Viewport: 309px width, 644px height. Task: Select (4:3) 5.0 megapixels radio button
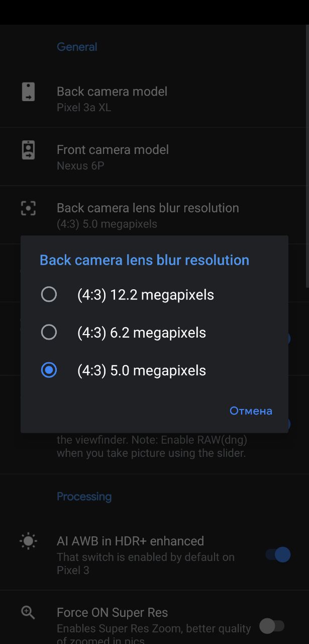tap(49, 370)
